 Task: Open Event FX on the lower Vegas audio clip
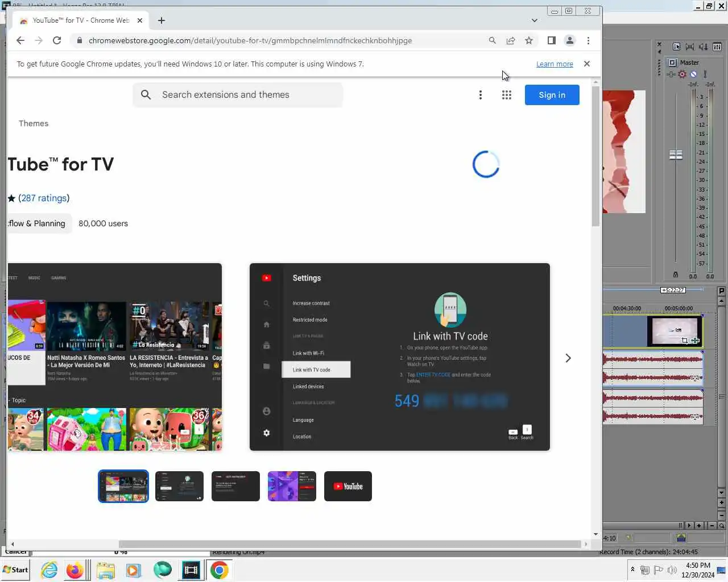coord(695,417)
